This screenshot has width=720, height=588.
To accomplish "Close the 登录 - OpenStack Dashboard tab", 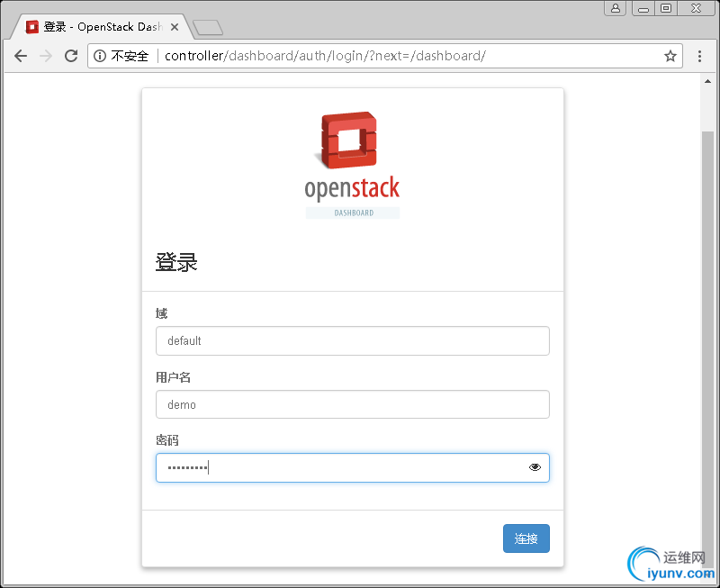I will (x=175, y=27).
